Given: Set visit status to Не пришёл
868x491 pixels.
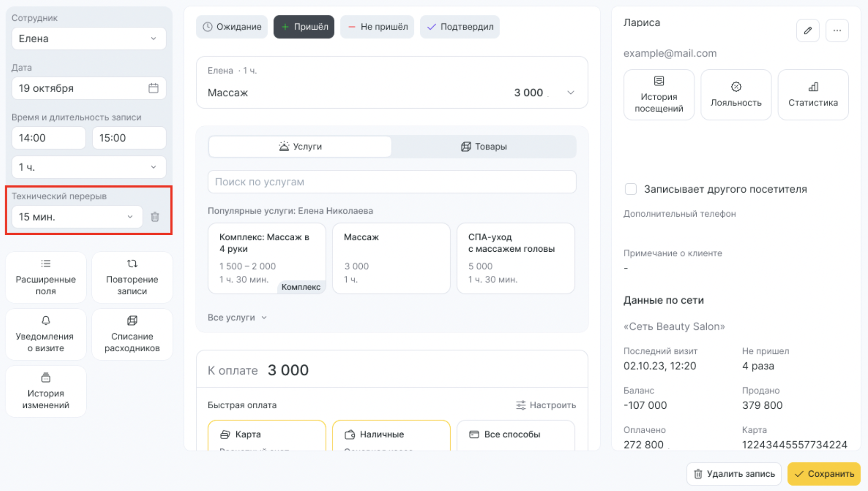Looking at the screenshot, I should [x=377, y=27].
